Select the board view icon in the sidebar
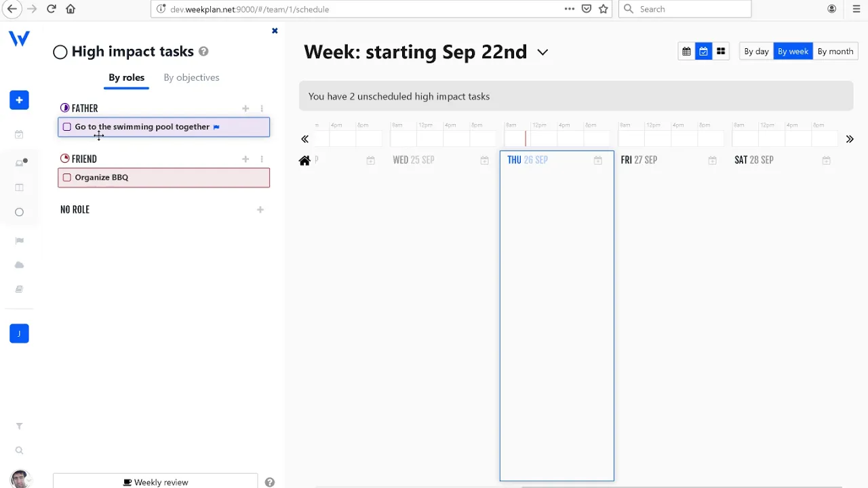868x488 pixels. coord(19,187)
